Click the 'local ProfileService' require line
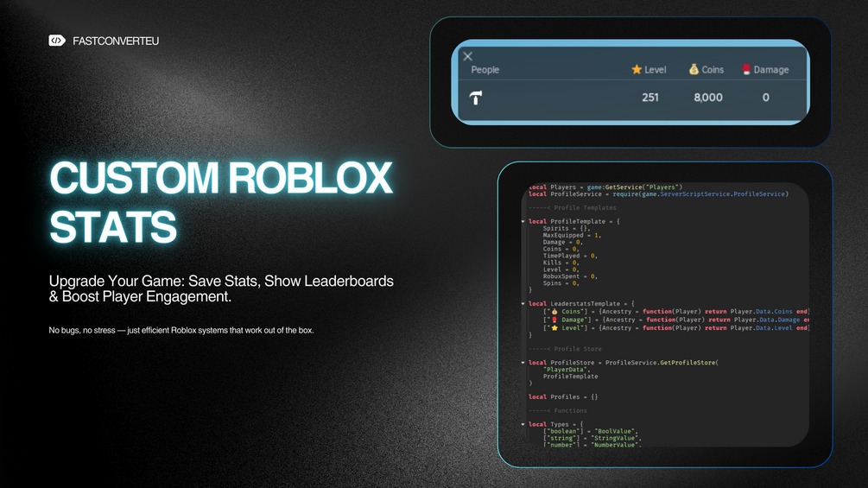Screen dimensions: 868x488 tap(658, 194)
